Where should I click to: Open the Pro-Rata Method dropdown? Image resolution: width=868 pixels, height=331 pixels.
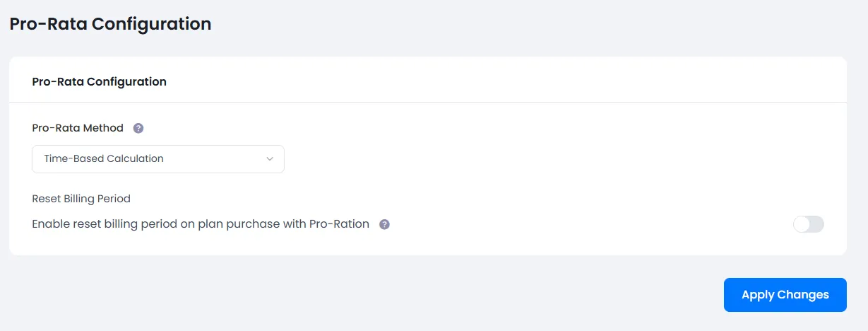tap(157, 159)
